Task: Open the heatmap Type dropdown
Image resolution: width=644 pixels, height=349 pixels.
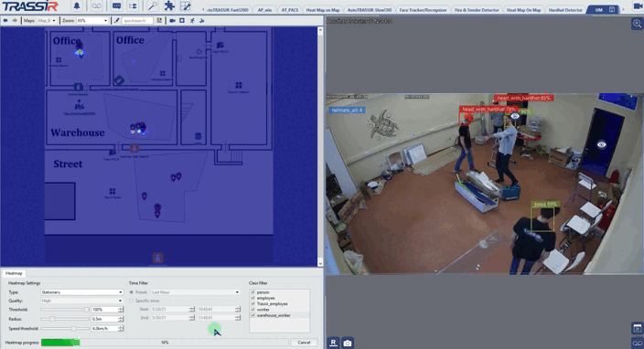Action: pyautogui.click(x=81, y=292)
